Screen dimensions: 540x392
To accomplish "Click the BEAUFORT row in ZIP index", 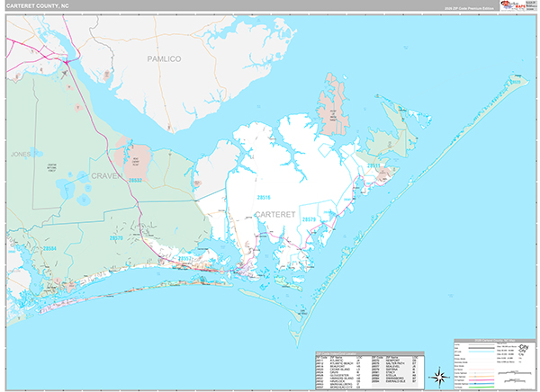I will [x=339, y=366].
